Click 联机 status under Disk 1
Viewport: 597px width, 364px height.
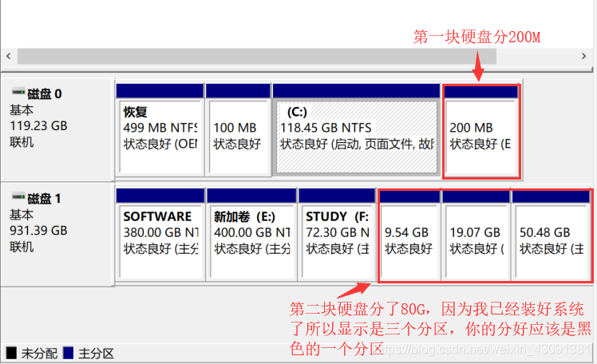click(x=22, y=247)
